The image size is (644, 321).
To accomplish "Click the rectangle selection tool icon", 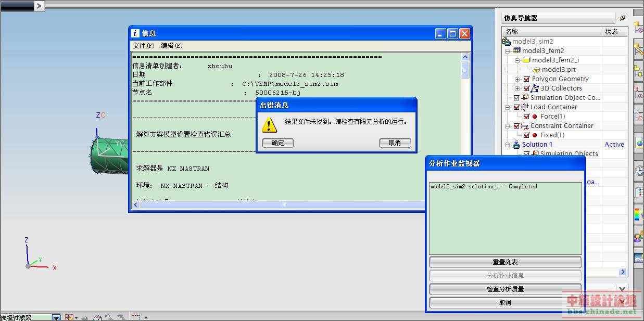I will tap(136, 317).
